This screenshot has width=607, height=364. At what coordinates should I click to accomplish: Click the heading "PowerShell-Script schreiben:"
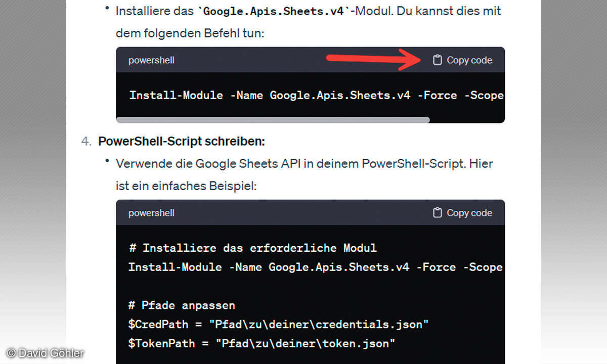coord(182,141)
